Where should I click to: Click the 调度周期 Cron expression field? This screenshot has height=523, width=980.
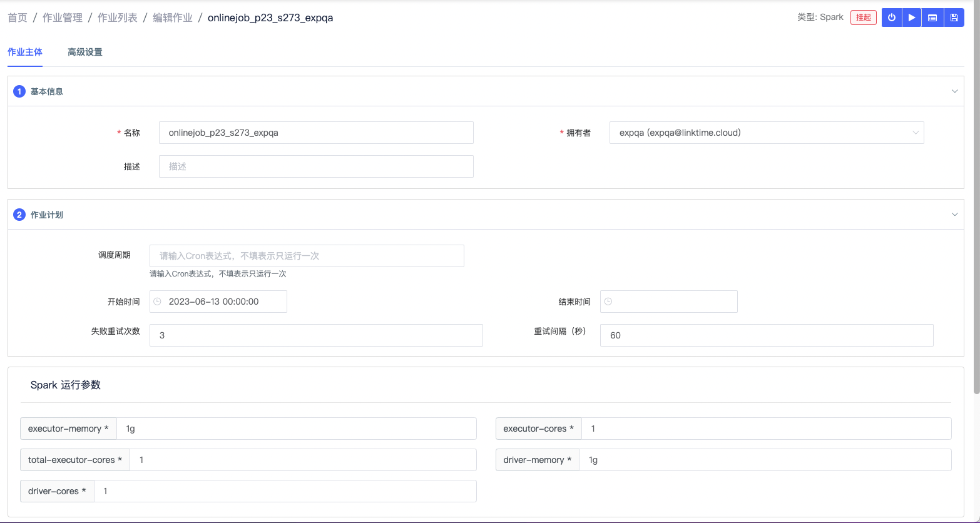307,256
